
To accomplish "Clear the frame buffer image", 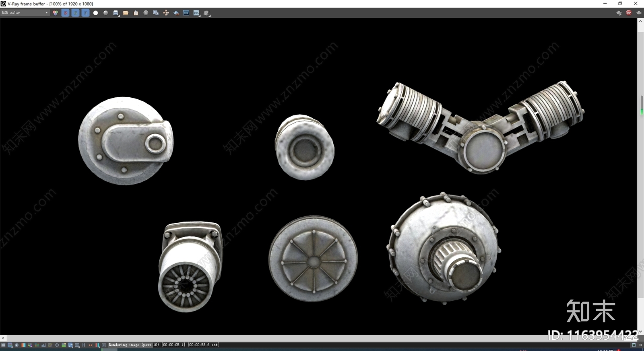I will point(146,13).
